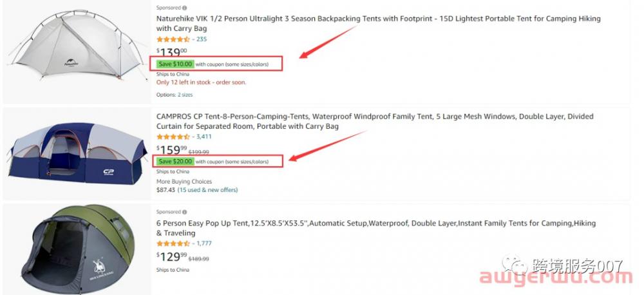
Task: Open the Naturehike VIK 1/2 Person tent title
Action: (378, 23)
